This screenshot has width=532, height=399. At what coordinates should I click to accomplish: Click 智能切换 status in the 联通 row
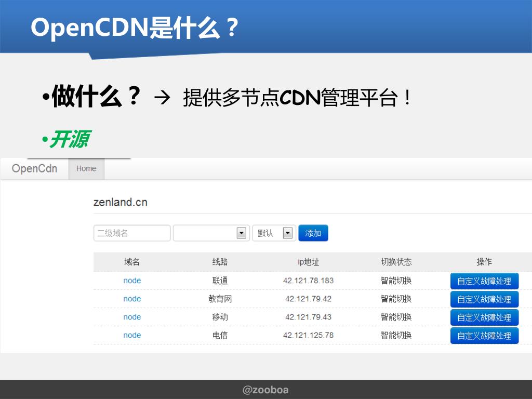[396, 281]
